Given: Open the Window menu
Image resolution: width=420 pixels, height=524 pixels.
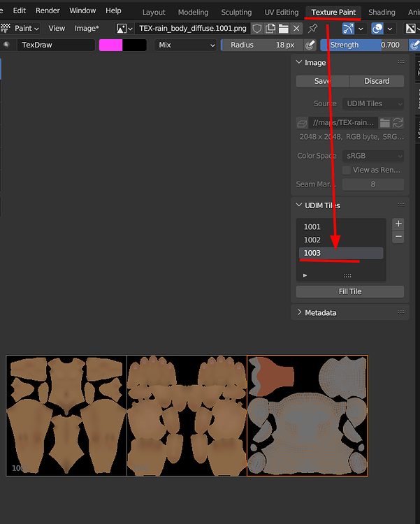Looking at the screenshot, I should pos(82,10).
